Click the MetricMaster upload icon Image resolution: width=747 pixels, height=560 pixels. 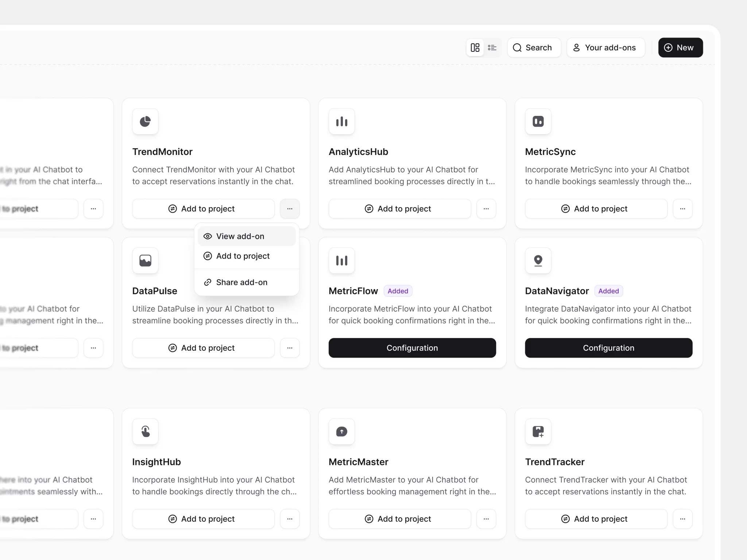pos(342,432)
